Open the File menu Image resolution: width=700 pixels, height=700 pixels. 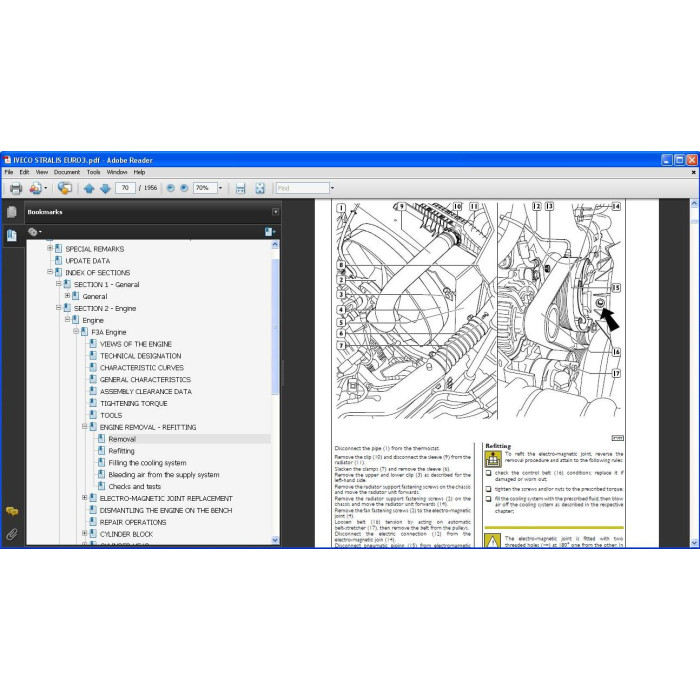[9, 172]
